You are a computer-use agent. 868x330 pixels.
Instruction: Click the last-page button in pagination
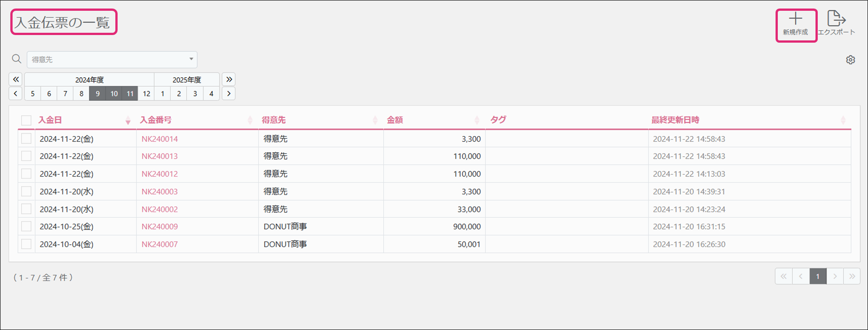pyautogui.click(x=852, y=276)
